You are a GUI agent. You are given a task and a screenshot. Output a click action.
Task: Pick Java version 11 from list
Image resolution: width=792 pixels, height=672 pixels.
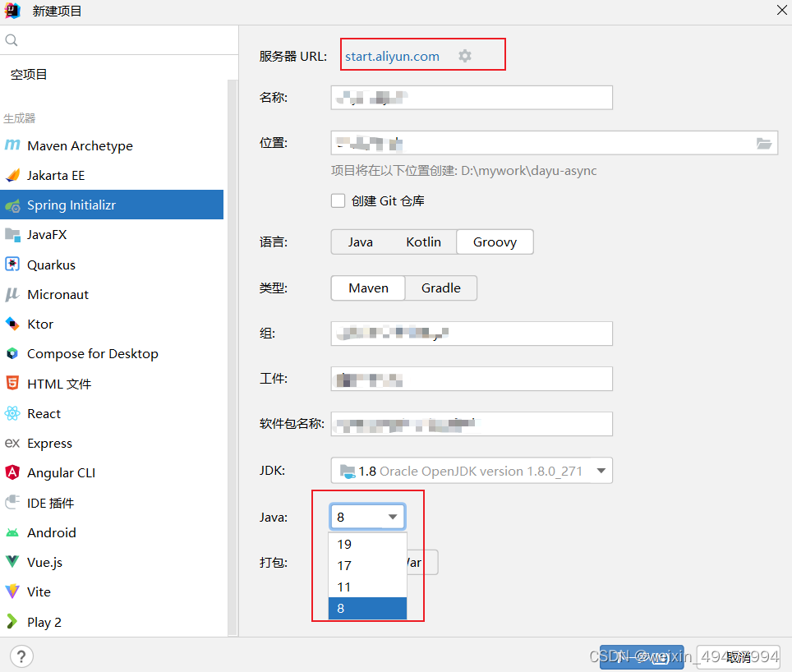pos(367,587)
